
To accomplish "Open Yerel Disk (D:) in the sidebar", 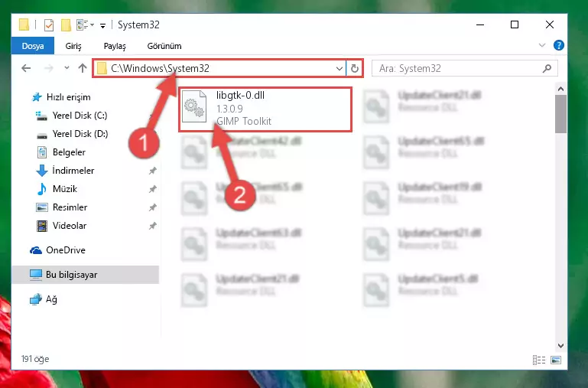I will coord(72,134).
